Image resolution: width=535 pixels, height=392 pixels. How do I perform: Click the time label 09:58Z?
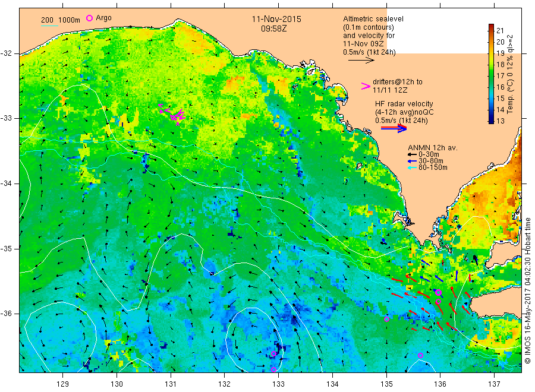[x=273, y=29]
